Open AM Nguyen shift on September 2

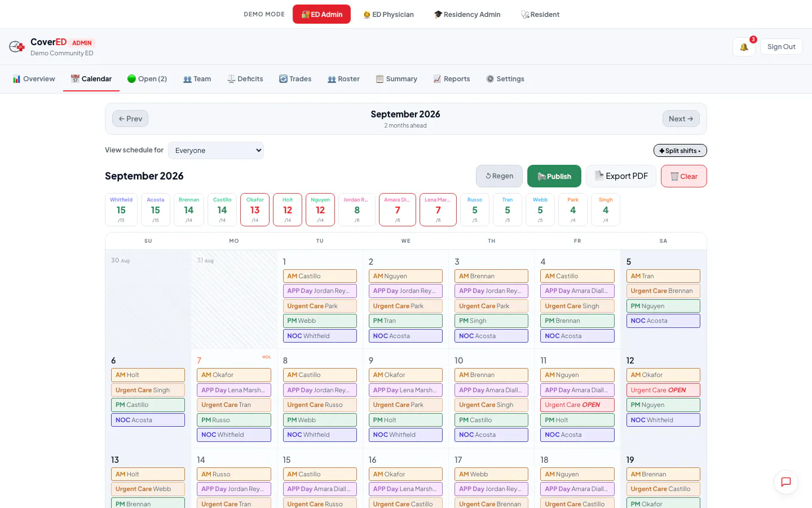(x=406, y=276)
